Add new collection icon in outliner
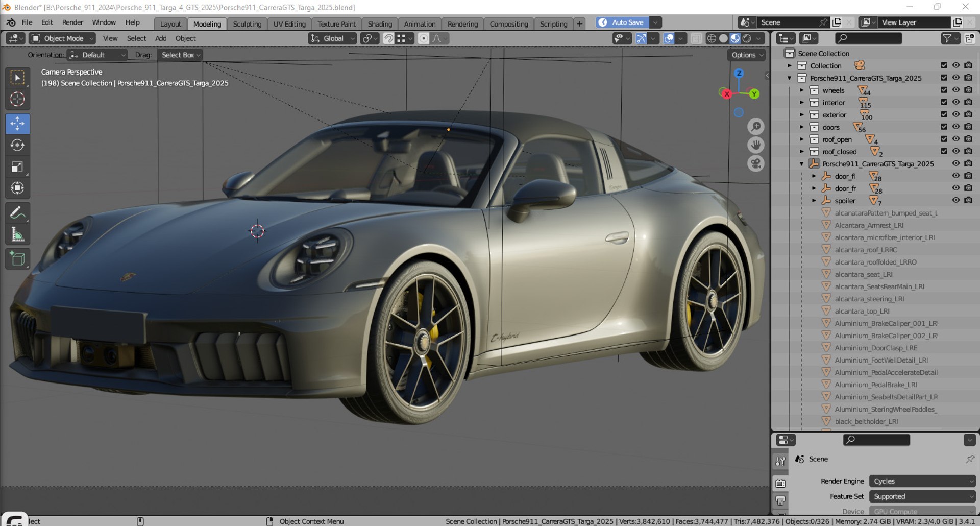Image resolution: width=980 pixels, height=526 pixels. (x=970, y=38)
